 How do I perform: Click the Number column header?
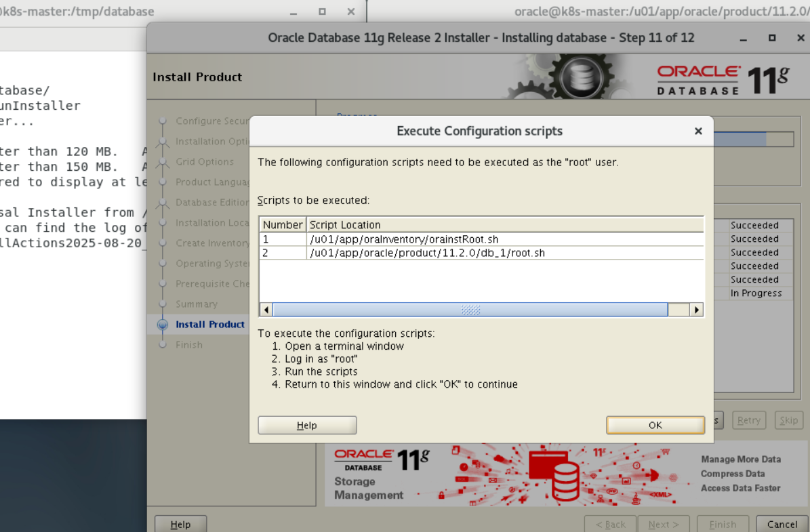[x=283, y=225]
